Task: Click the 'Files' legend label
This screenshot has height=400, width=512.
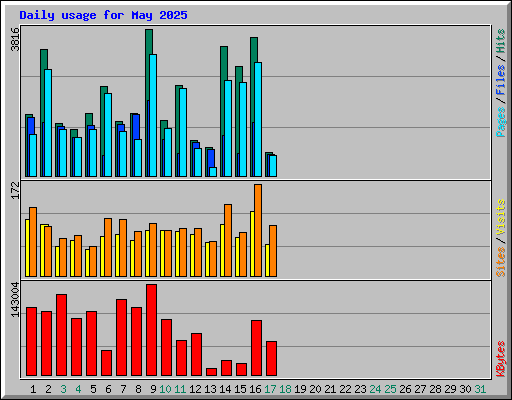Action: tap(500, 80)
